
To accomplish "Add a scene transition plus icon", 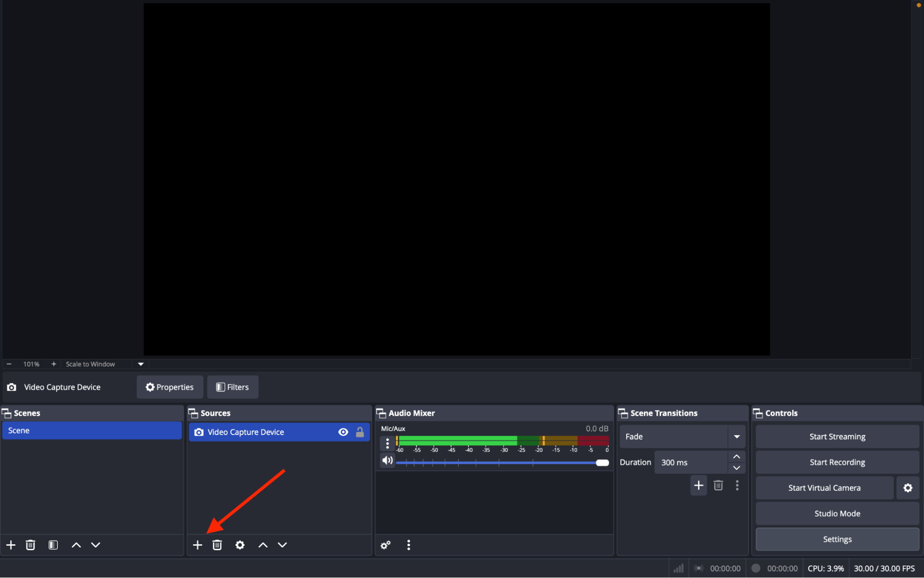I will [x=699, y=486].
